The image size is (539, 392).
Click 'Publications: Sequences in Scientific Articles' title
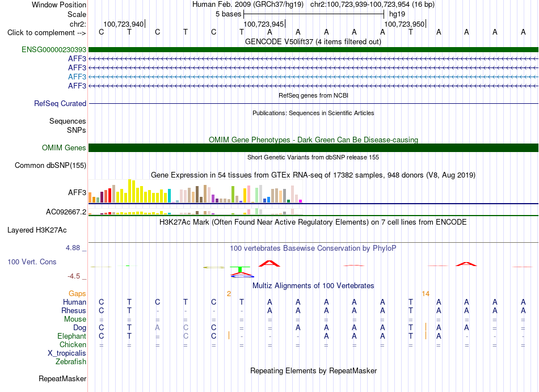click(x=313, y=113)
